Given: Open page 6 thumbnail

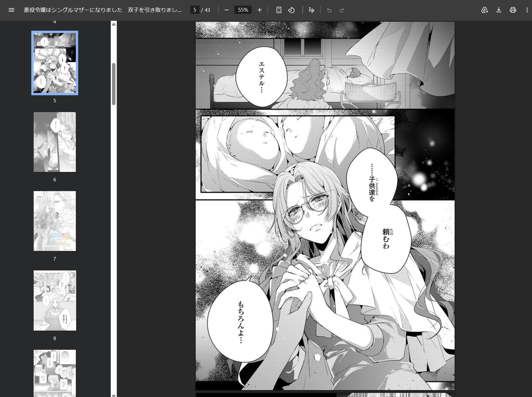Looking at the screenshot, I should pyautogui.click(x=55, y=142).
